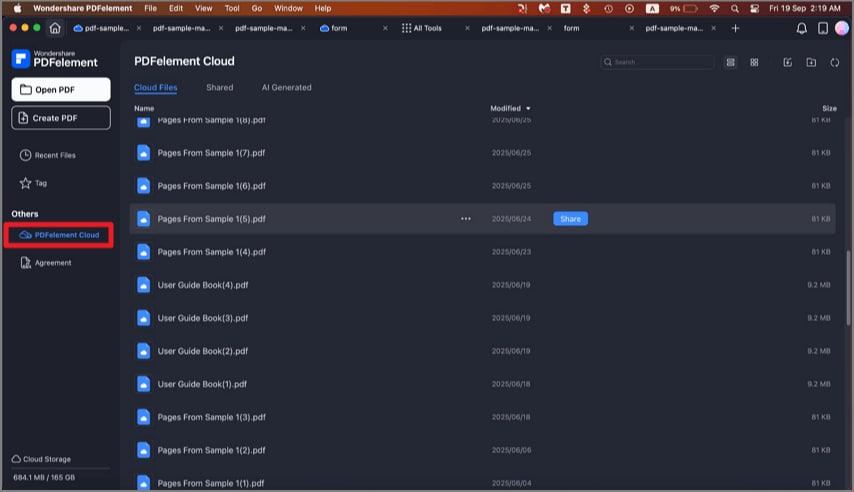Switch to the Shared tab

point(219,88)
